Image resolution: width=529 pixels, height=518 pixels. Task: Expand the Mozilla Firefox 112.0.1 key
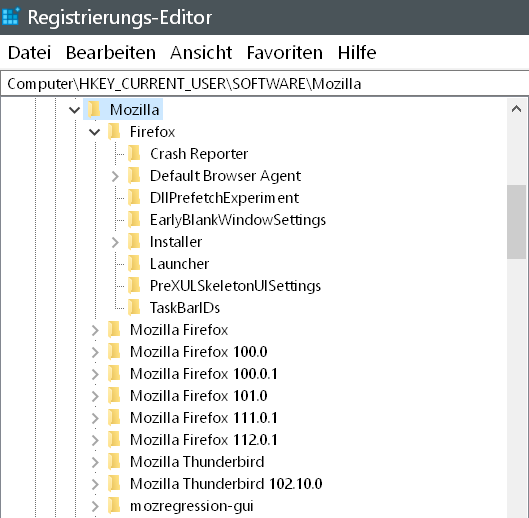pyautogui.click(x=95, y=440)
